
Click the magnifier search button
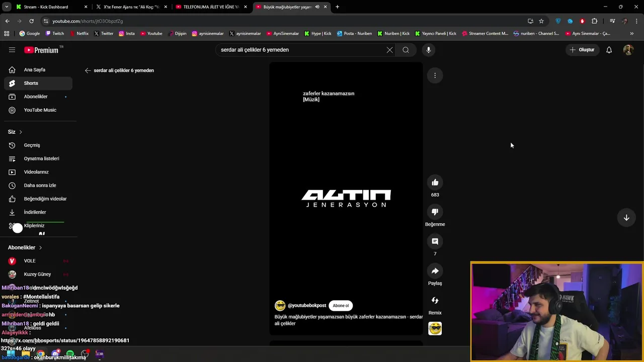pyautogui.click(x=406, y=50)
